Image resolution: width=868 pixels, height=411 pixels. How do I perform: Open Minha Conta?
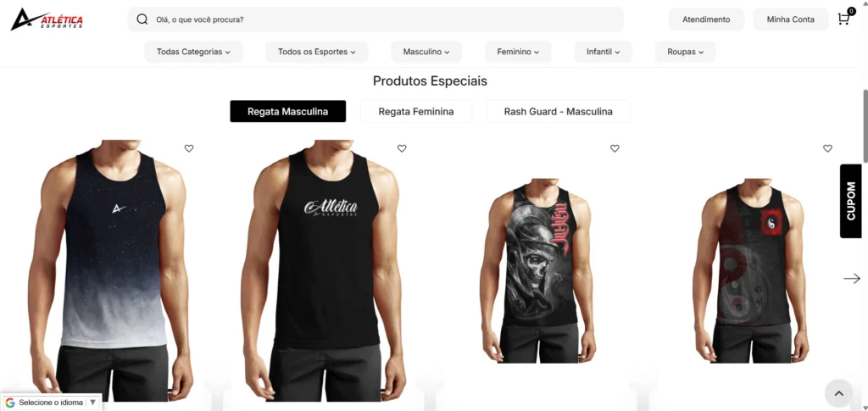click(791, 19)
